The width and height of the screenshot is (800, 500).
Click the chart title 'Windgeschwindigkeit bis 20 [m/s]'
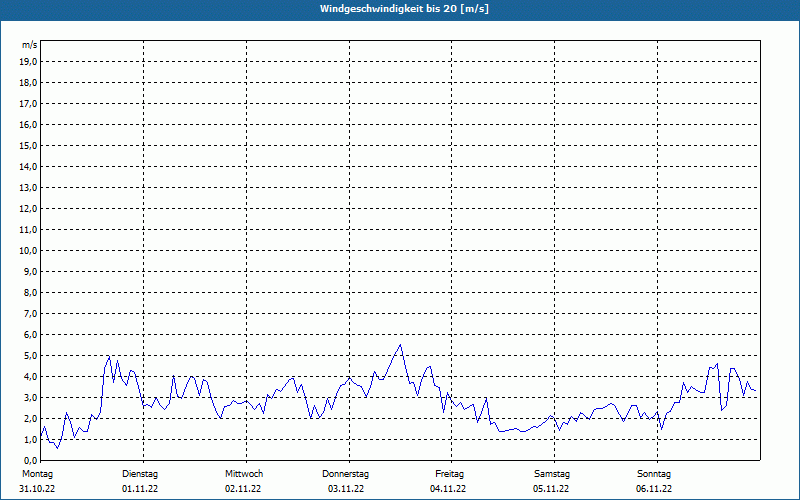pyautogui.click(x=404, y=9)
